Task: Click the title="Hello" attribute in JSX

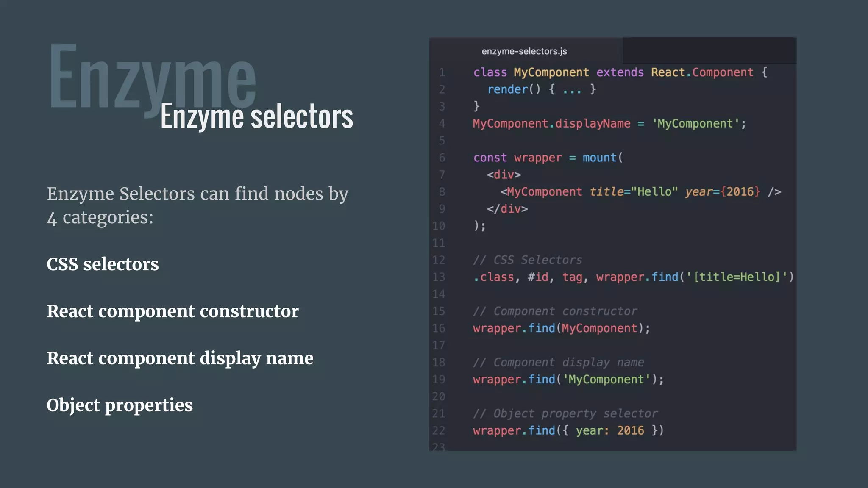Action: coord(634,192)
